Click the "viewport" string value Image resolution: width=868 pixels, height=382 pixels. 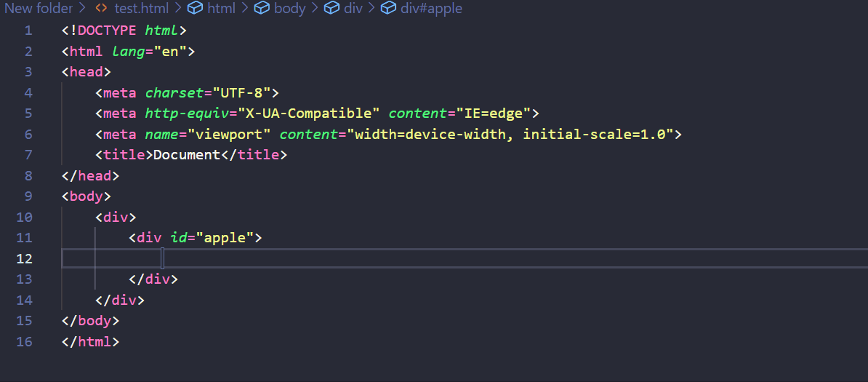[x=228, y=134]
